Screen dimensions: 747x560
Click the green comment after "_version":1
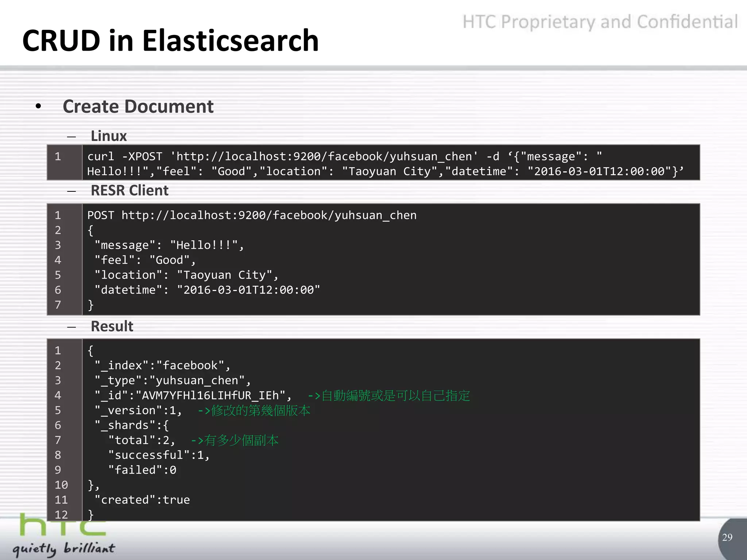(x=254, y=411)
